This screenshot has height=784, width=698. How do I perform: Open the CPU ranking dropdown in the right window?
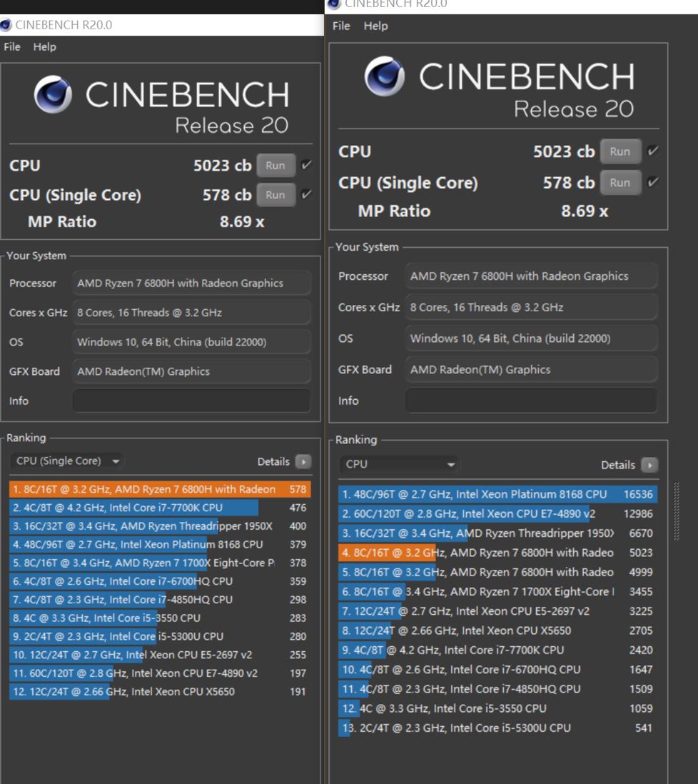(400, 464)
